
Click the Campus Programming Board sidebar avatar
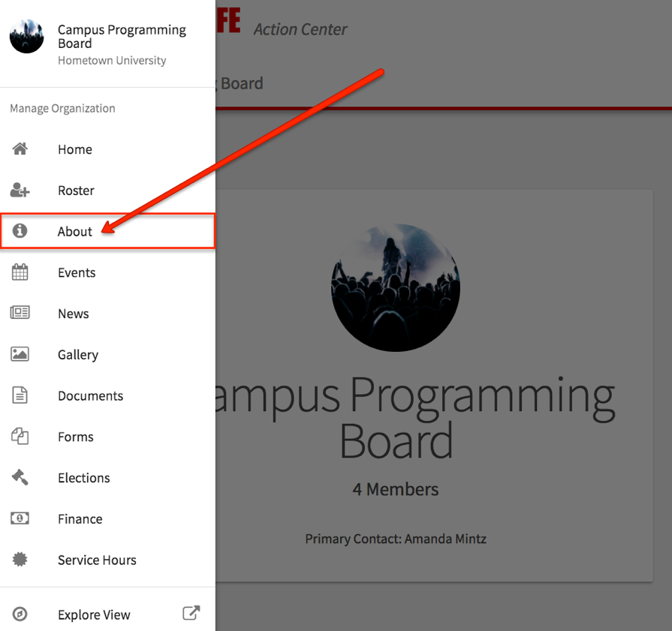26,37
